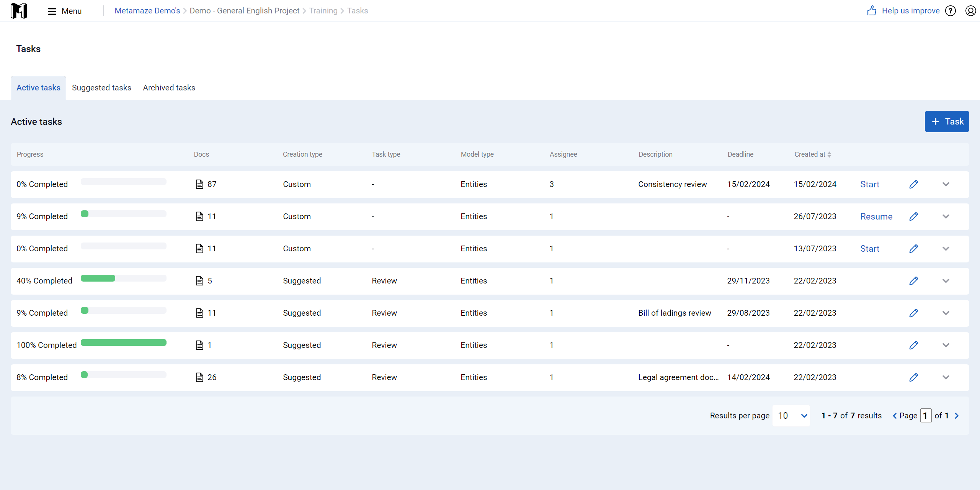Open the Metamaze Demo's breadcrumb link
The image size is (980, 490).
[x=147, y=11]
